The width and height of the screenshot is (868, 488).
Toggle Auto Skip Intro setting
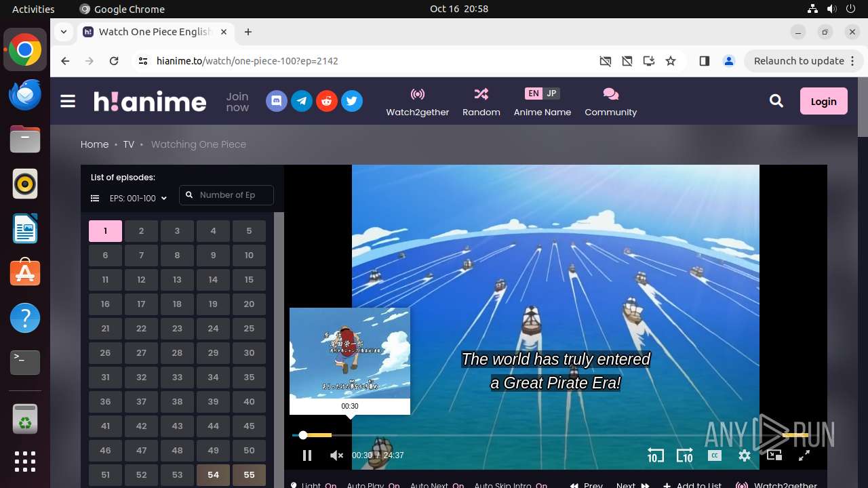coord(511,485)
